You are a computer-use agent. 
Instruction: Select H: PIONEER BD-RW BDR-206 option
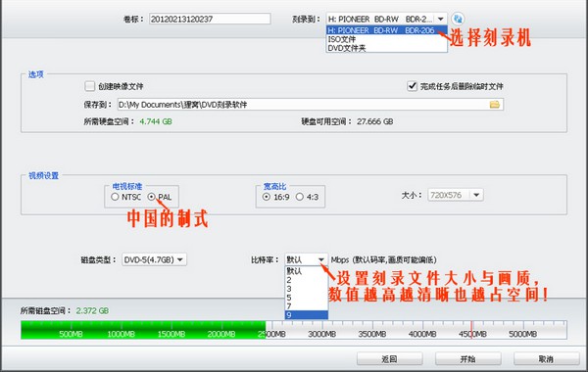pyautogui.click(x=387, y=30)
